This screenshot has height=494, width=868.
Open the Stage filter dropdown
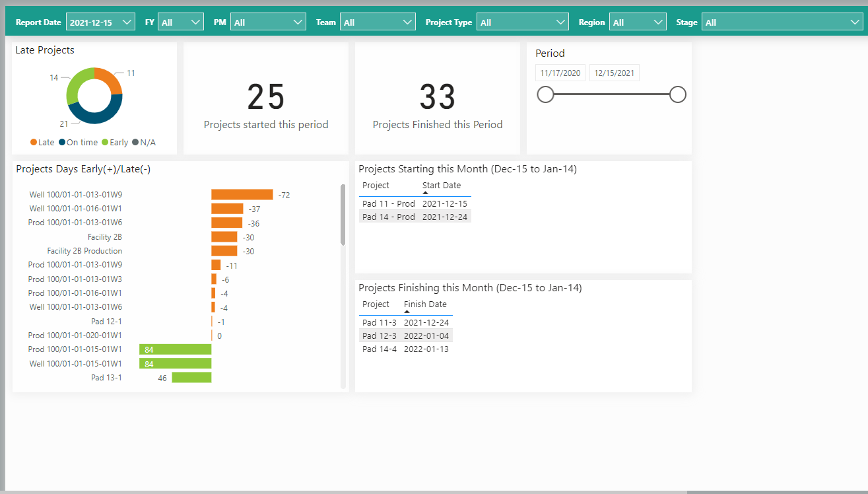point(781,22)
